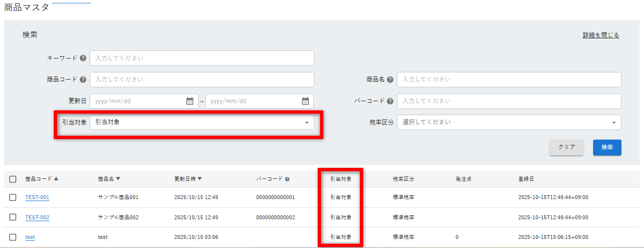Collapse search details via 詳細を閉じる
The height and width of the screenshot is (248, 644).
point(601,35)
